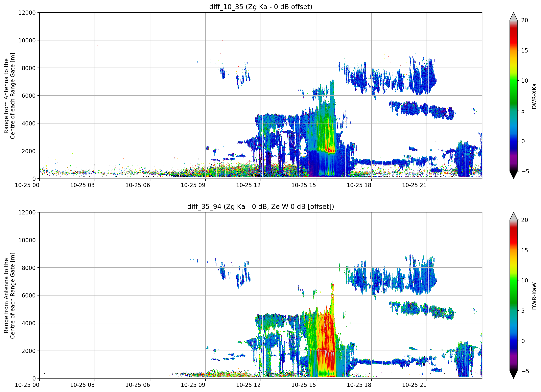The width and height of the screenshot is (541, 392).
Task: Click x-tick '10-25 00' under the diff_10_35 plot
Action: [x=27, y=185]
